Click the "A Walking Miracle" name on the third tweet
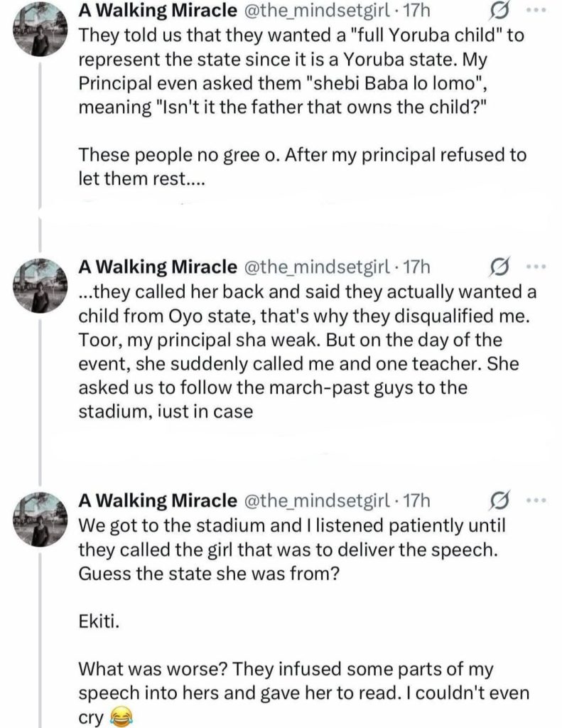The width and height of the screenshot is (562, 728). tap(157, 502)
